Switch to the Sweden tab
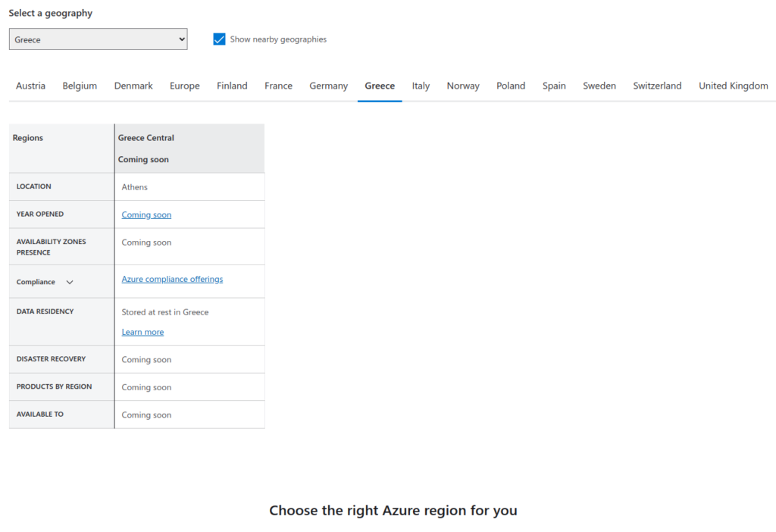Image resolution: width=776 pixels, height=532 pixels. click(x=599, y=86)
